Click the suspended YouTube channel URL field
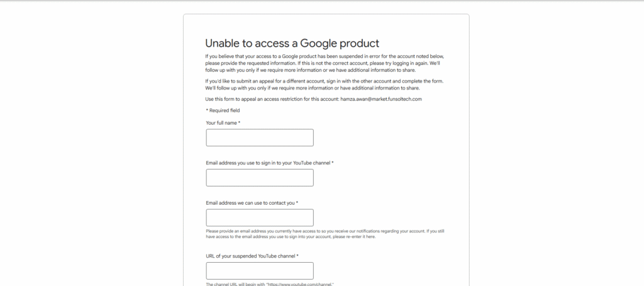 (259, 271)
